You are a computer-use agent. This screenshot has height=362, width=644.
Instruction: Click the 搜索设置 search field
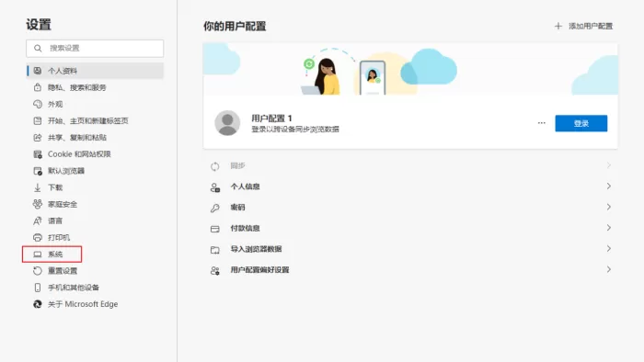tap(95, 49)
